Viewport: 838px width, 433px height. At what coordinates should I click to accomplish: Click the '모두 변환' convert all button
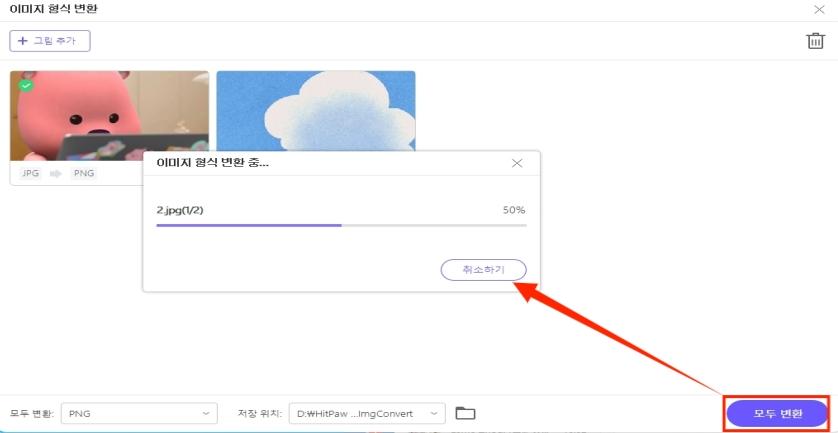pos(777,413)
